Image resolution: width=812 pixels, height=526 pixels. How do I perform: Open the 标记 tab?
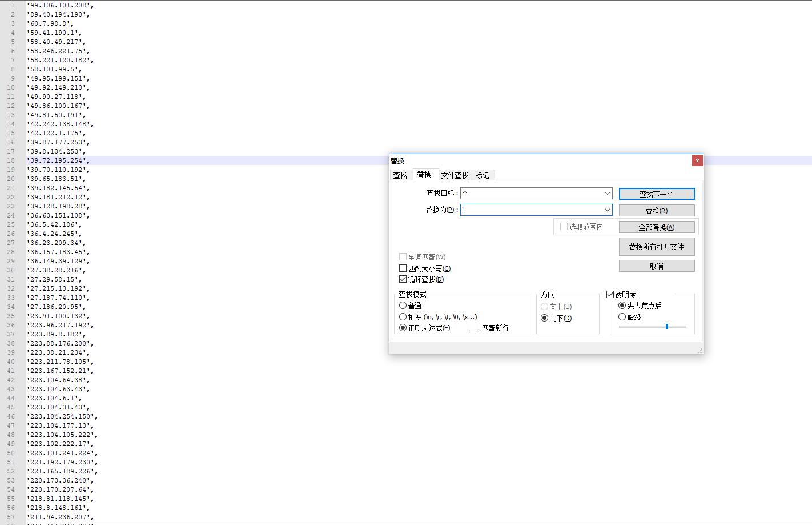482,175
